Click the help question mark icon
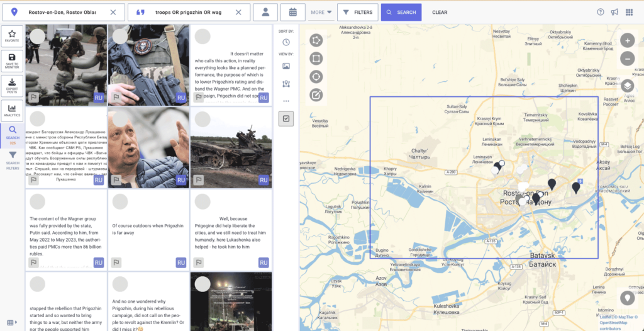 [601, 12]
